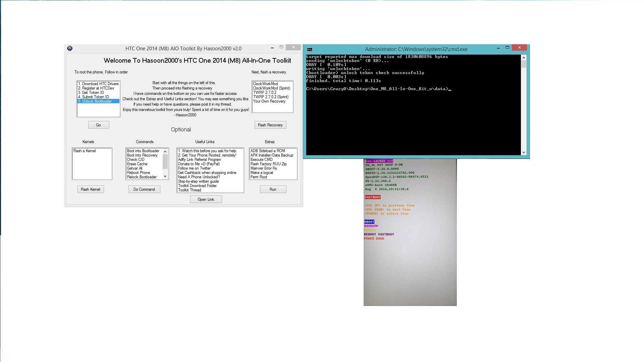The height and width of the screenshot is (362, 644).
Task: Select 'Adfly Link Referral Program' entry
Action: [x=210, y=160]
